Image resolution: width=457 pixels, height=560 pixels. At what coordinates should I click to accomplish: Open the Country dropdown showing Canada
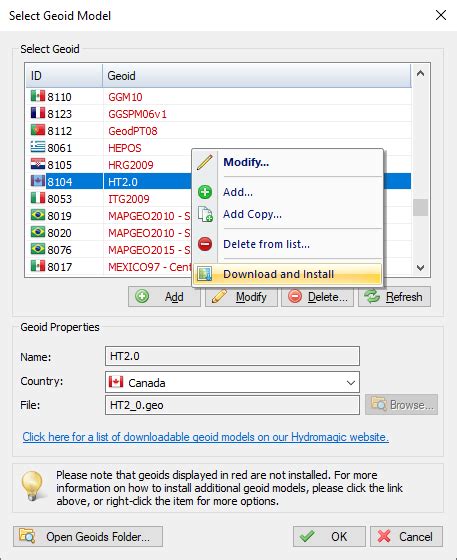[x=232, y=382]
